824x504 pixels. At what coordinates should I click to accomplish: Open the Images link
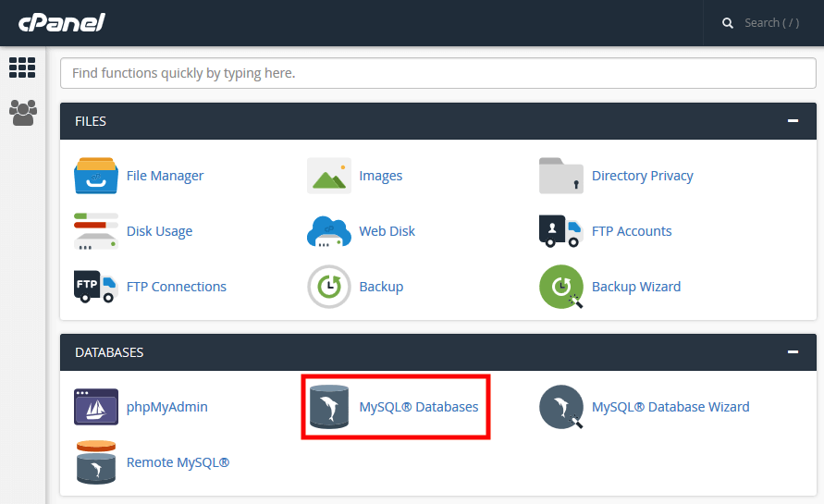point(380,176)
